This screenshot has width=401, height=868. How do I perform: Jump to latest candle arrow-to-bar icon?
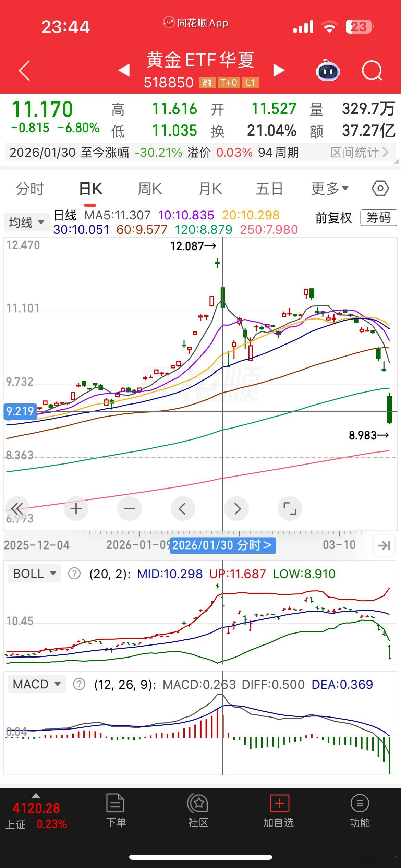click(x=384, y=545)
